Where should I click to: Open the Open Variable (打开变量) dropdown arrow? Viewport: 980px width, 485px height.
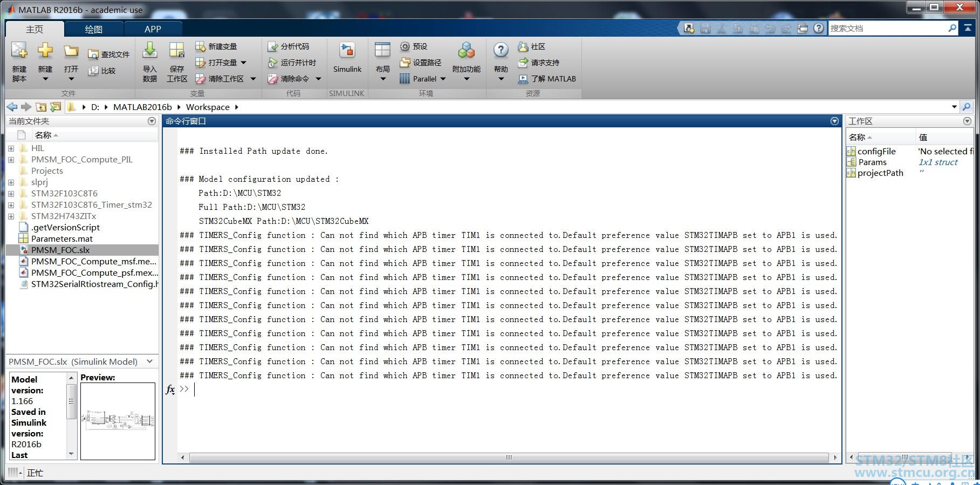[x=244, y=63]
